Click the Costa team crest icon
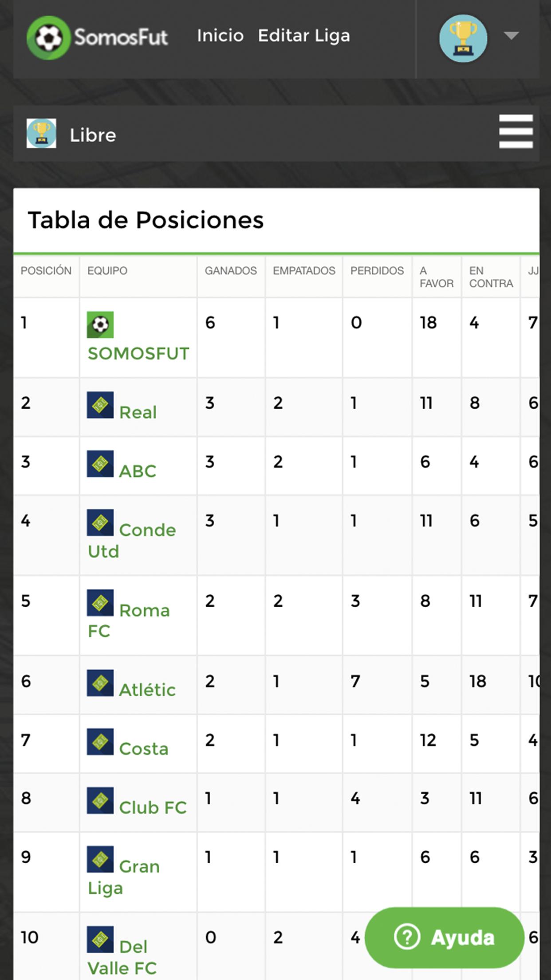The width and height of the screenshot is (551, 980). [x=100, y=742]
